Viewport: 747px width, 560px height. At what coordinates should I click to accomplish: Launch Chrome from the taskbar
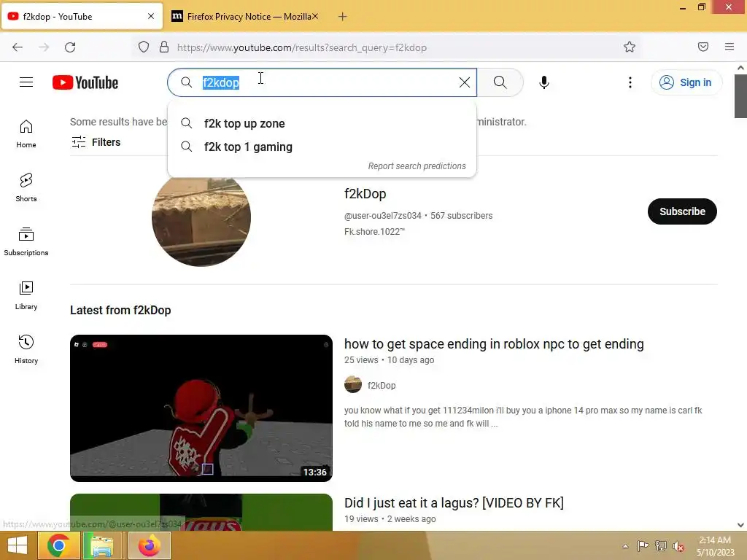[x=58, y=545]
